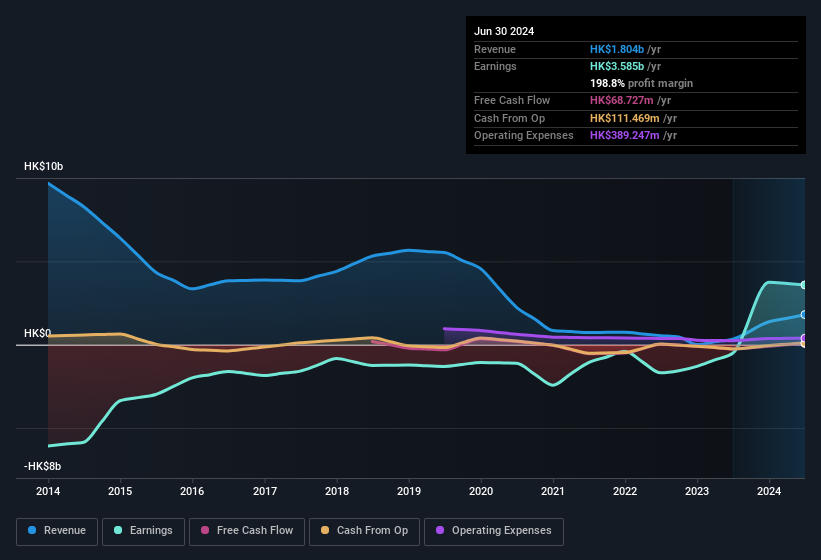821x560 pixels.
Task: Click the teal Earnings endpoint marker on chart
Action: (x=804, y=285)
